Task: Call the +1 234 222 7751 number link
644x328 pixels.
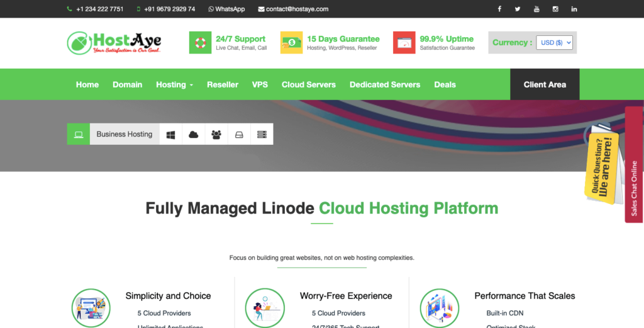Action: (100, 9)
